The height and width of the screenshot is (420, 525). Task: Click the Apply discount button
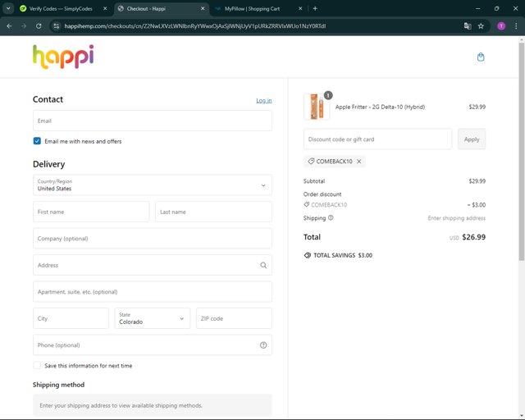click(x=472, y=139)
